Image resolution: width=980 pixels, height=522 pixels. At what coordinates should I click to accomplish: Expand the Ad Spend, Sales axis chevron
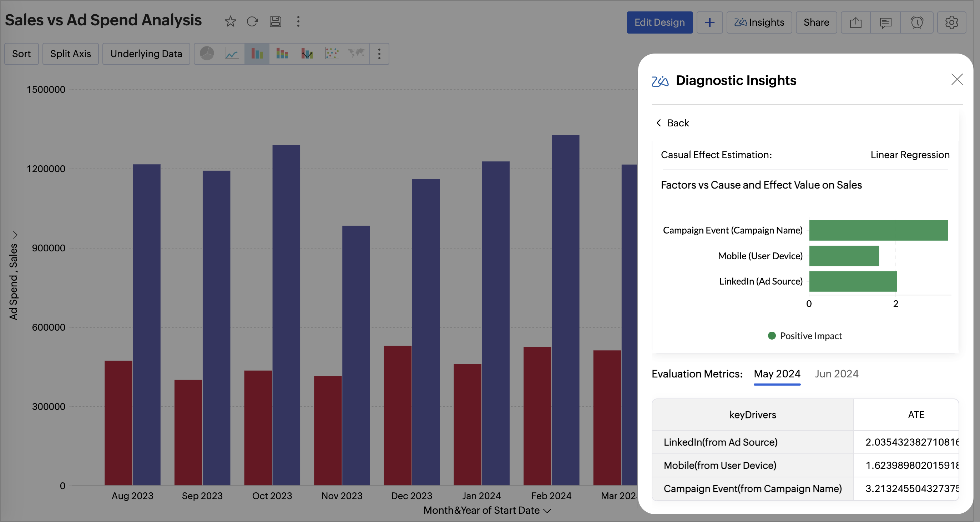point(15,235)
